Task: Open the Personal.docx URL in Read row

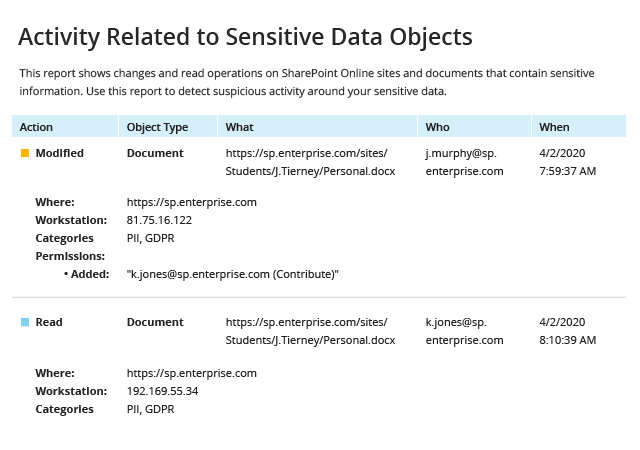Action: (310, 331)
